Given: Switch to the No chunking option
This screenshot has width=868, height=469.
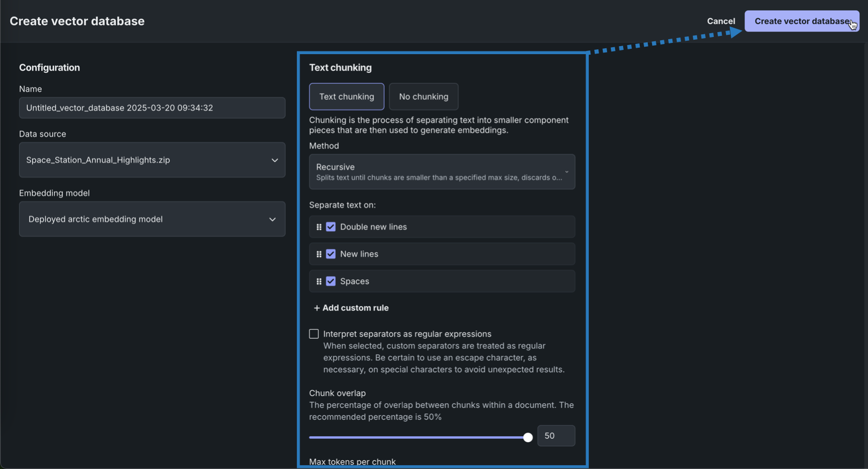Looking at the screenshot, I should pos(423,96).
